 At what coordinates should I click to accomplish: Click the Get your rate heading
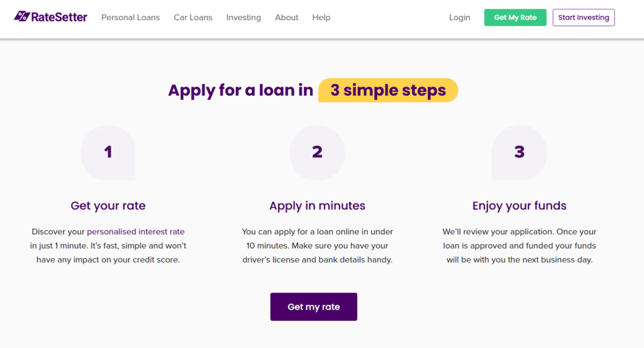108,205
